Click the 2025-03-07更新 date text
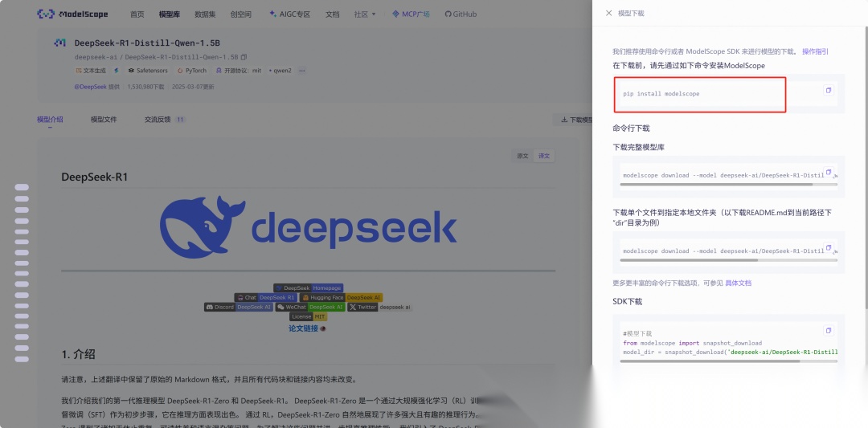 click(x=193, y=87)
